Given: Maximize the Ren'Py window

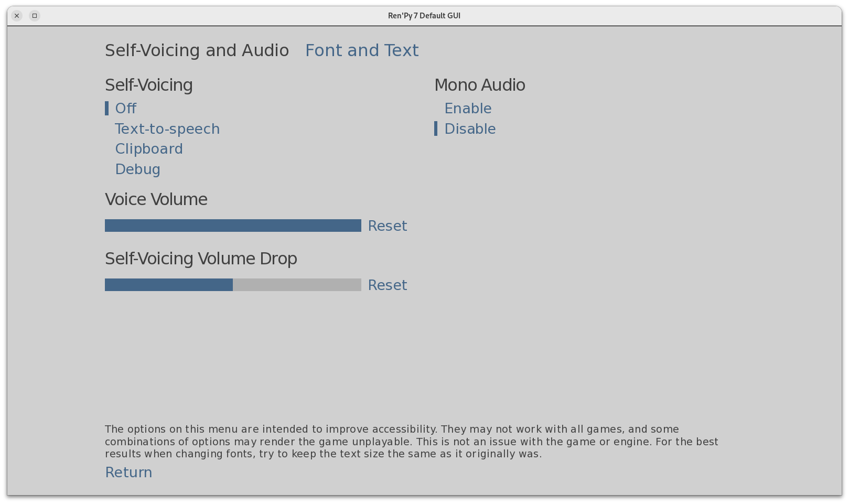Looking at the screenshot, I should (35, 16).
